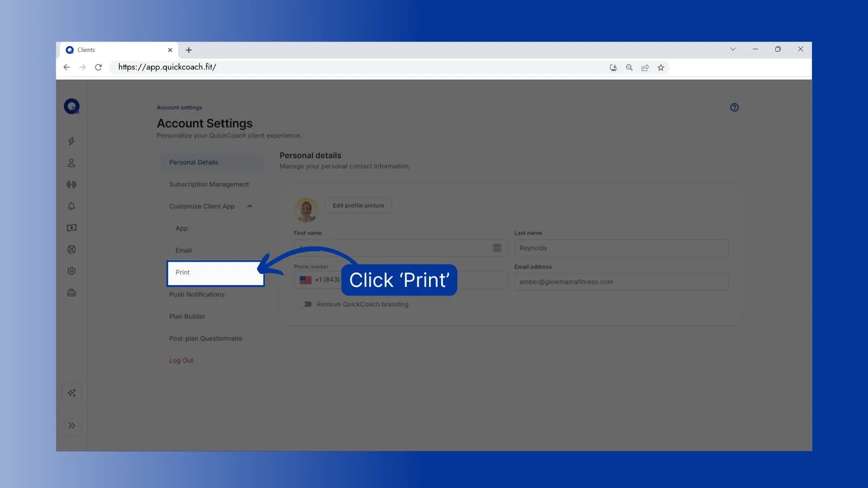Open Plan Builder settings
868x488 pixels.
coord(187,317)
